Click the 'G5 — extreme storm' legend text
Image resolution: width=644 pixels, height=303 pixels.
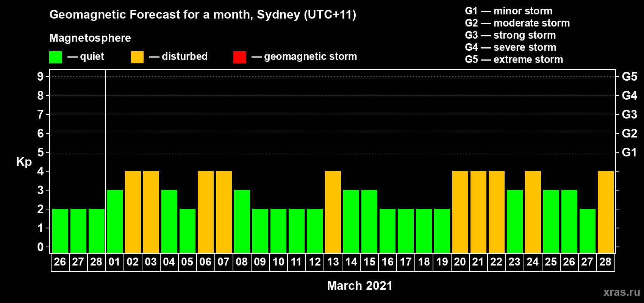click(x=514, y=59)
